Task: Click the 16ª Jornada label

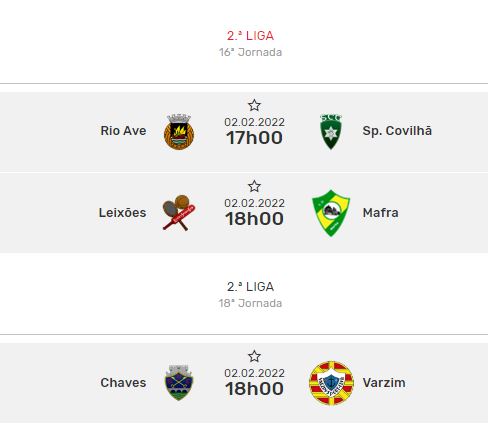Action: (250, 52)
